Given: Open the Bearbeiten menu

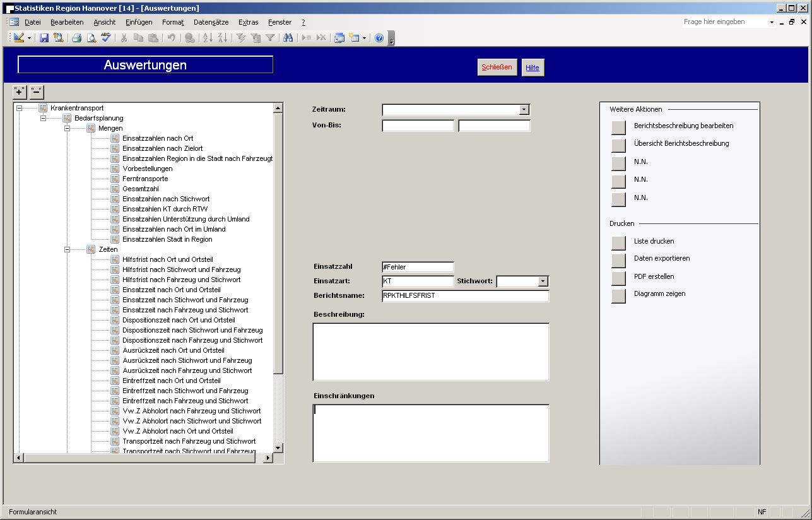Looking at the screenshot, I should point(67,22).
